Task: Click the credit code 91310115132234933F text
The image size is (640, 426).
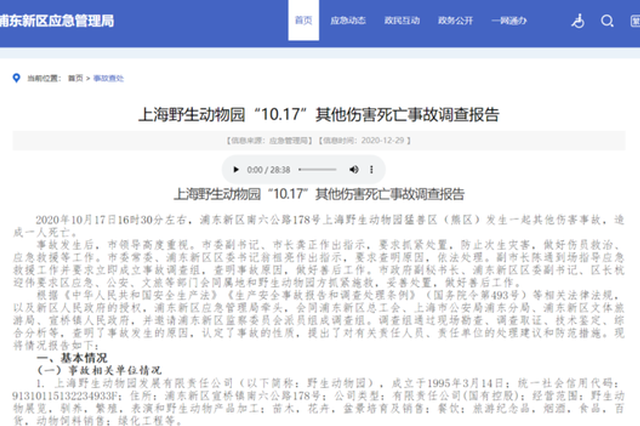Action: (67, 396)
